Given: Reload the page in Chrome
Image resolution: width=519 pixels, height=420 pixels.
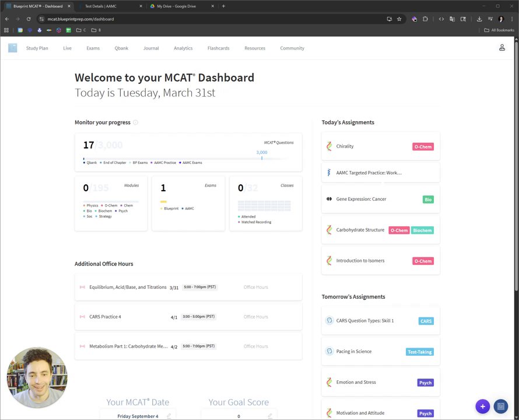Looking at the screenshot, I should pos(29,19).
